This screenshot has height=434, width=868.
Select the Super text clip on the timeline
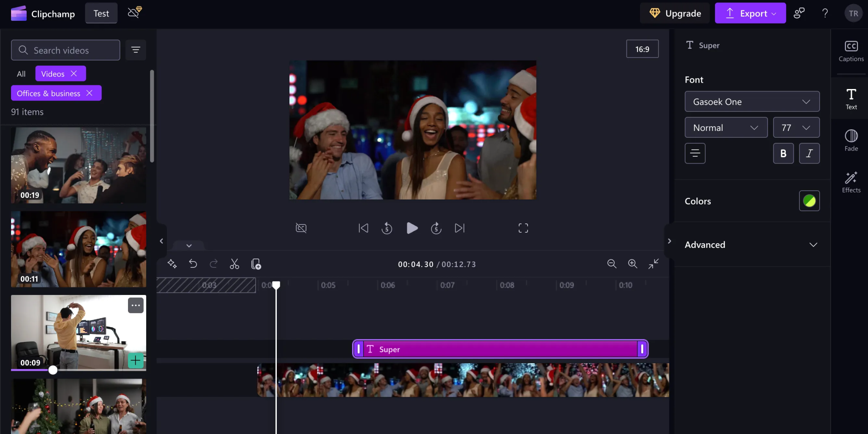(x=499, y=349)
